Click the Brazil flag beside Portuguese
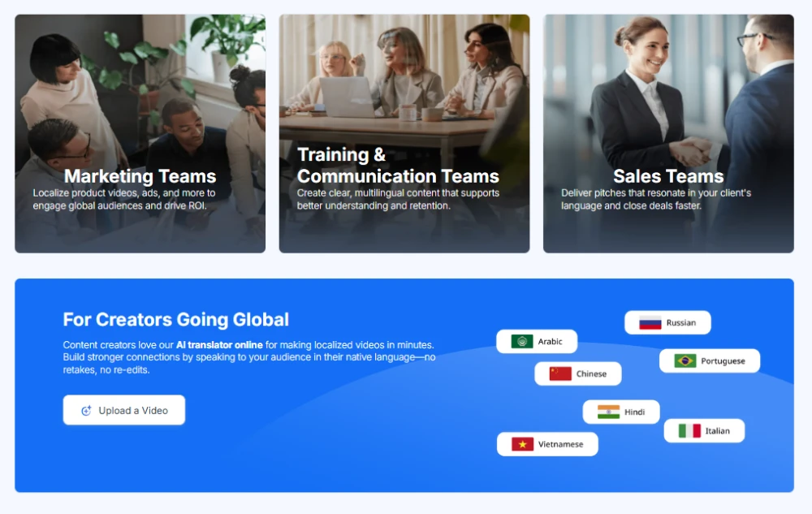The width and height of the screenshot is (812, 514). coord(685,361)
